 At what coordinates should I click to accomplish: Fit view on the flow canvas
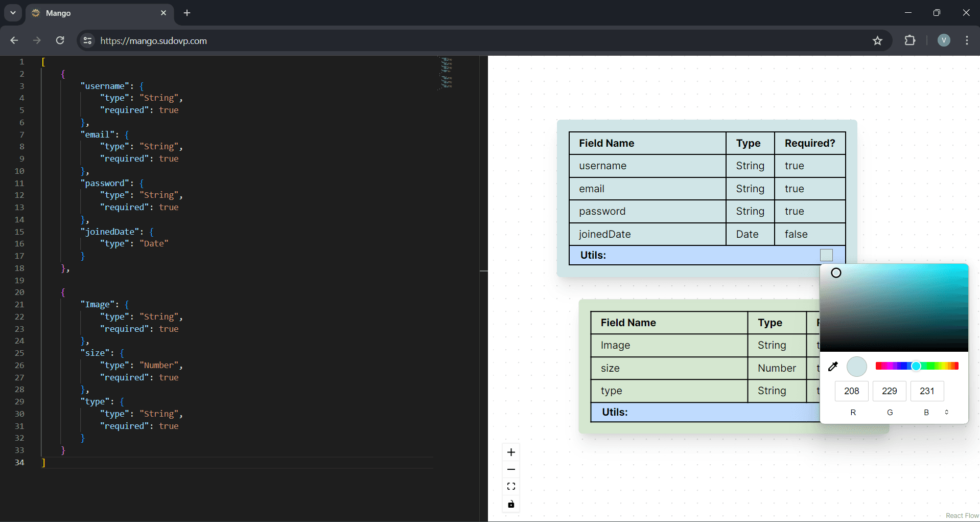(511, 486)
